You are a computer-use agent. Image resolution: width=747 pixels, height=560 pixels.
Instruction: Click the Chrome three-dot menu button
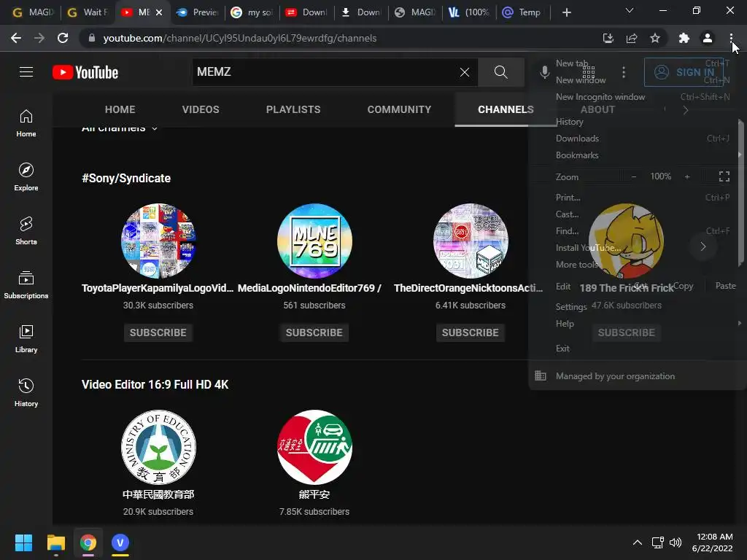pos(731,38)
